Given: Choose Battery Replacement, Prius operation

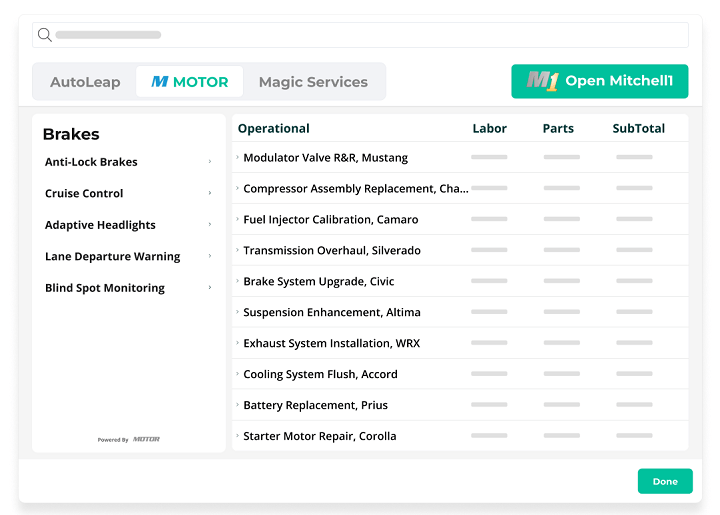Looking at the screenshot, I should [315, 405].
